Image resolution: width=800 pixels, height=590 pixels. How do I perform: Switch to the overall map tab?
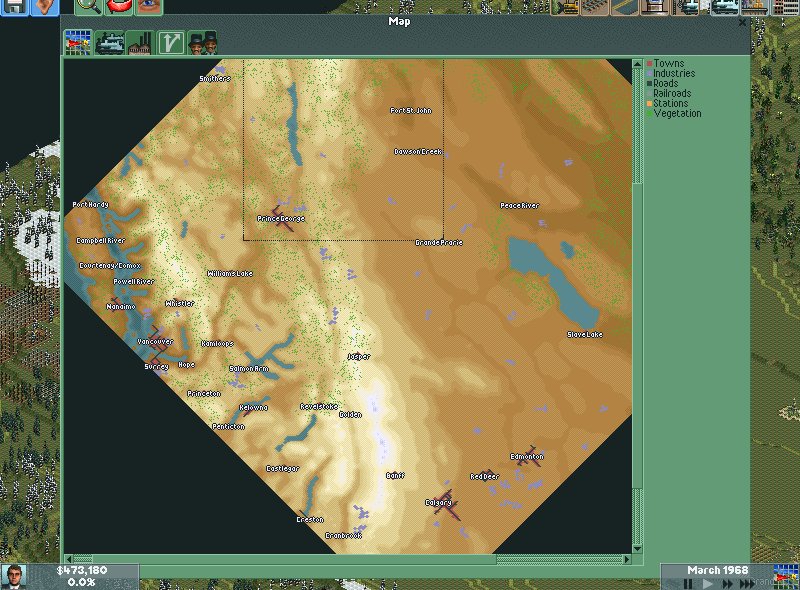pyautogui.click(x=78, y=42)
